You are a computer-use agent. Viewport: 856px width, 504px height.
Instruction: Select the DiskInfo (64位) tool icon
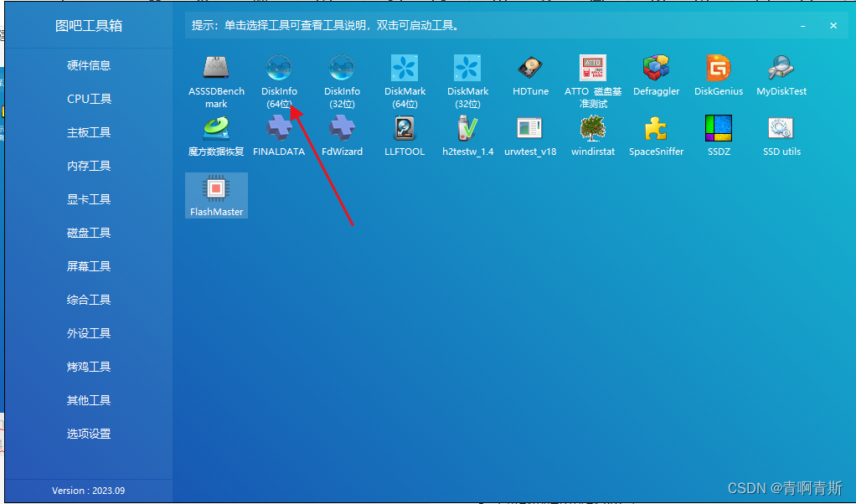click(x=279, y=68)
